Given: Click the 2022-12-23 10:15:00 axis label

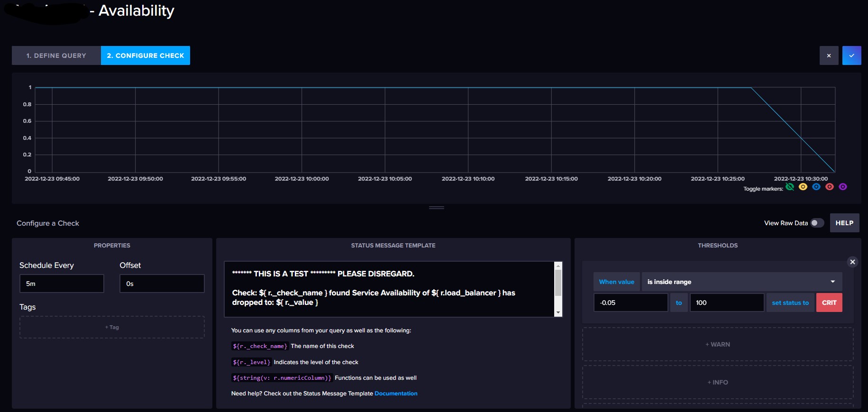Looking at the screenshot, I should (x=551, y=179).
